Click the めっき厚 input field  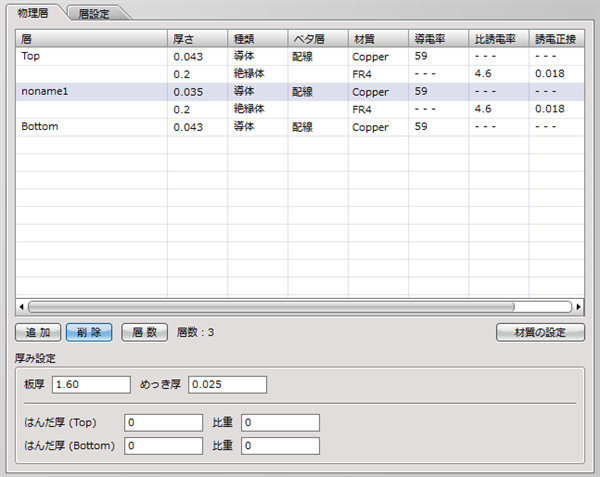[x=227, y=385]
